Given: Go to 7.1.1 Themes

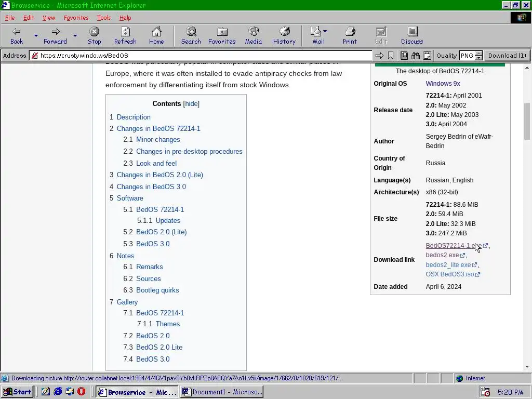Looking at the screenshot, I should (x=168, y=324).
